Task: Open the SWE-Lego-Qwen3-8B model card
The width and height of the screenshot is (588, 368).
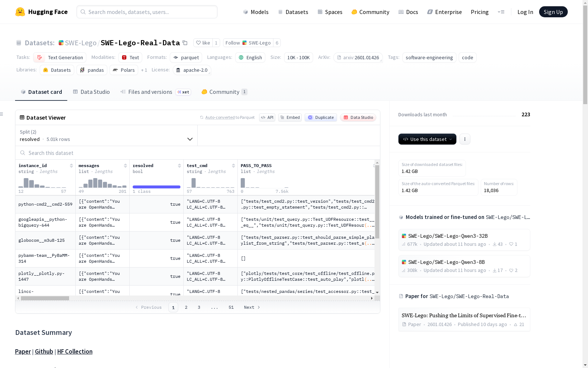Action: click(x=464, y=266)
